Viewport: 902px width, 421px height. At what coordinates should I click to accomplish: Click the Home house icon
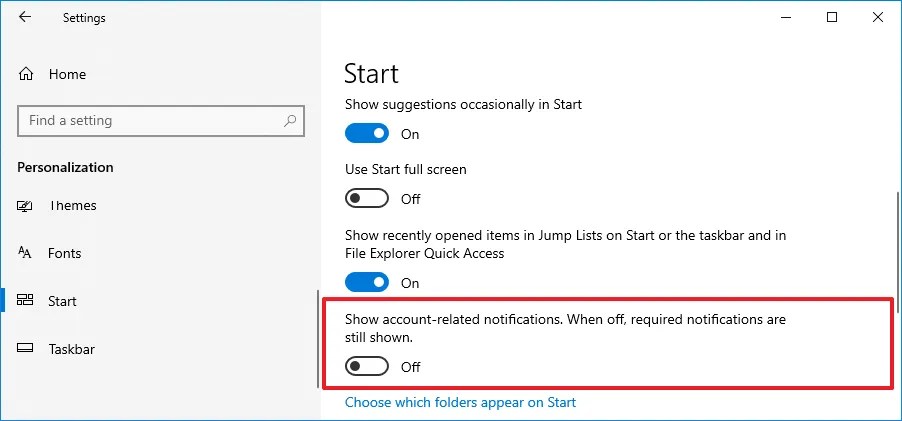pos(25,74)
